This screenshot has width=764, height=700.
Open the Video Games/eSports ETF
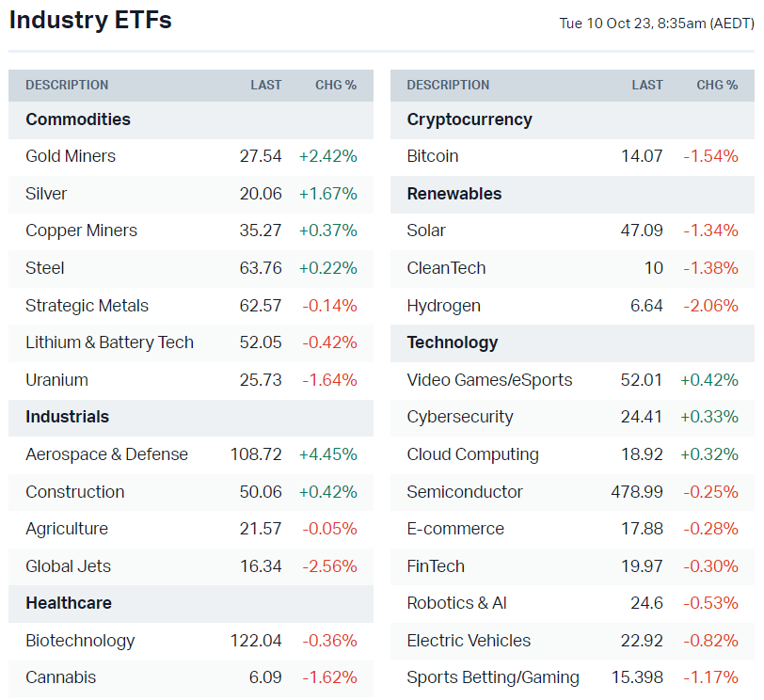click(489, 380)
